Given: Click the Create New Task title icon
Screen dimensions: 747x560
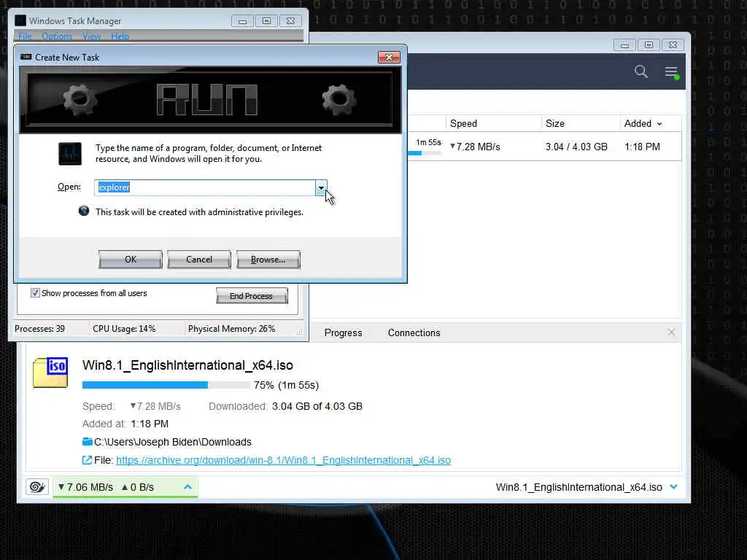Looking at the screenshot, I should [x=26, y=57].
